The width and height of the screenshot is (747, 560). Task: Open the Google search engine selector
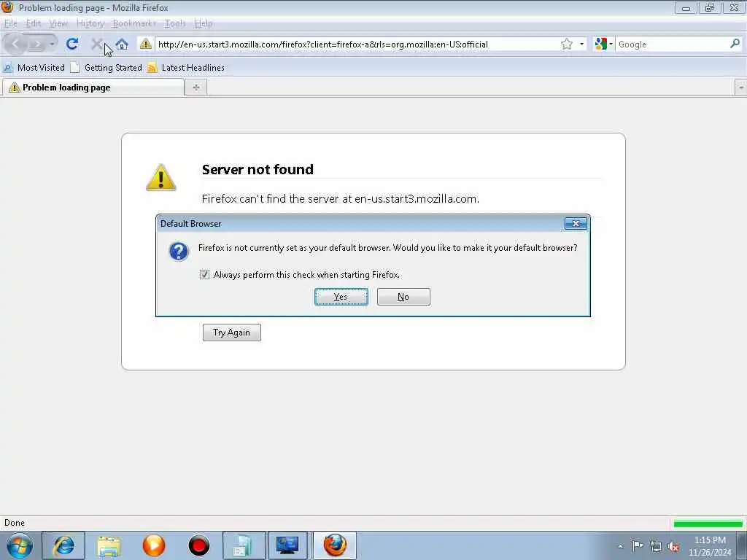(x=603, y=44)
